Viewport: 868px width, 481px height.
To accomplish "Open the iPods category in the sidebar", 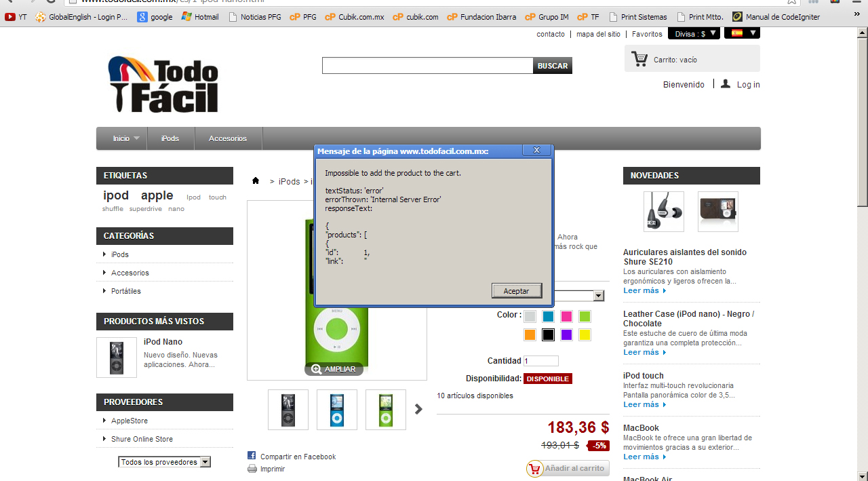I will click(x=120, y=254).
